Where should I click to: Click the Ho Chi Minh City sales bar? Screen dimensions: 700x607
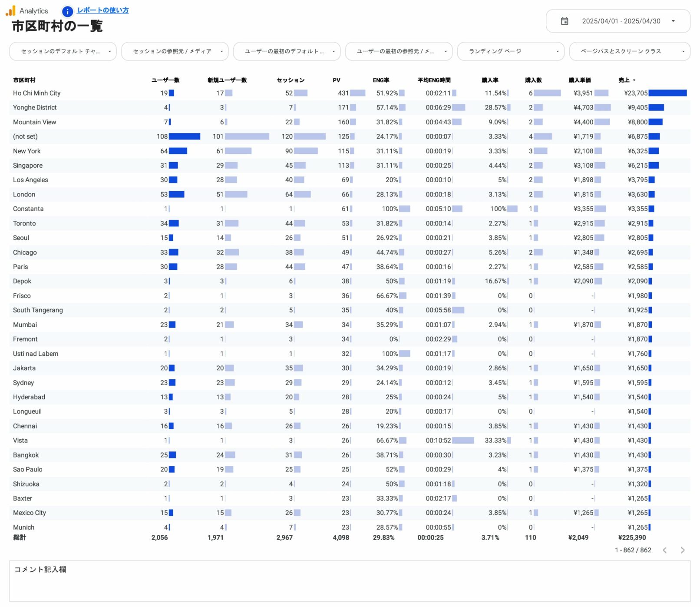point(667,93)
